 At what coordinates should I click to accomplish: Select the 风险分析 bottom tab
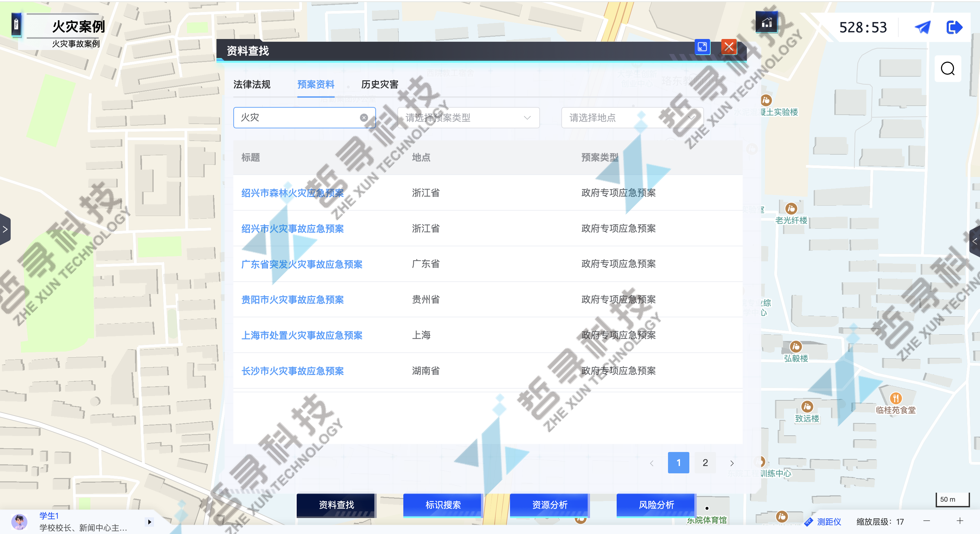656,505
